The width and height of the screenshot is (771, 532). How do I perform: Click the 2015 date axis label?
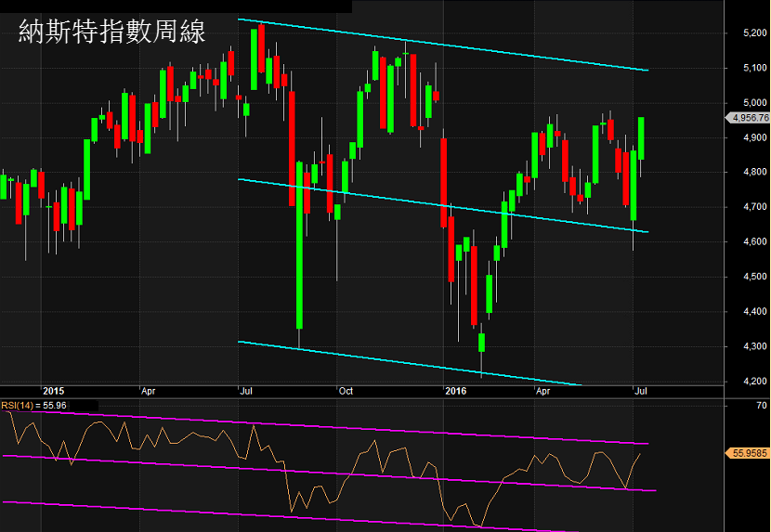pyautogui.click(x=53, y=391)
